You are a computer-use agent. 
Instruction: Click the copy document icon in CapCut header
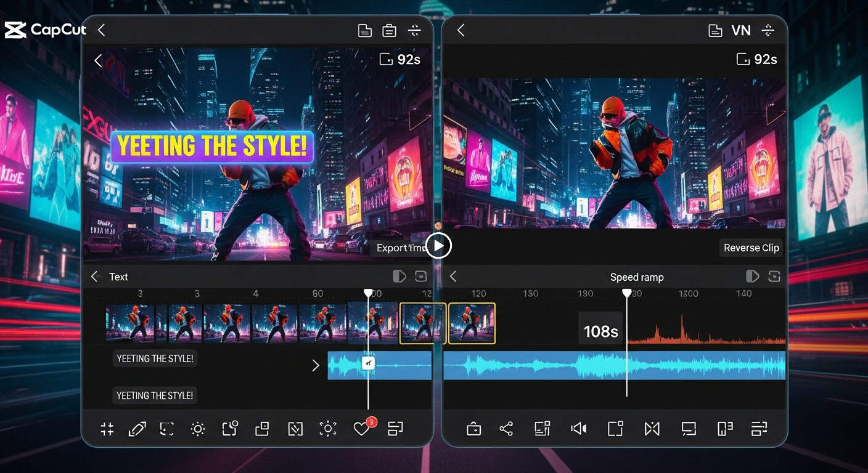364,30
